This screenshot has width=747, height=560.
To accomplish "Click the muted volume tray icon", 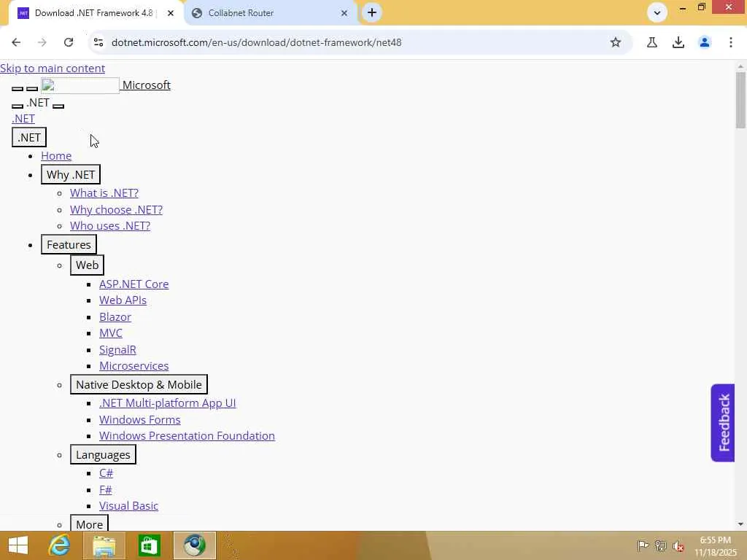I will [x=678, y=545].
